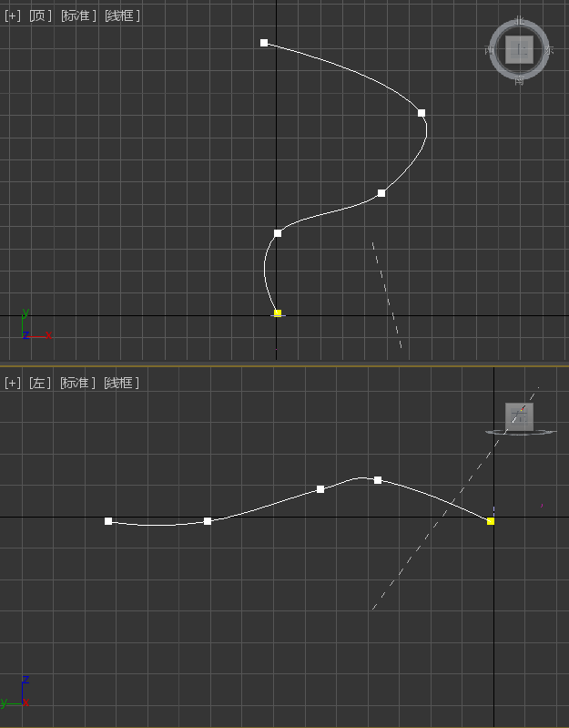Open the [顶] view selection menu
This screenshot has width=569, height=728.
click(x=40, y=15)
